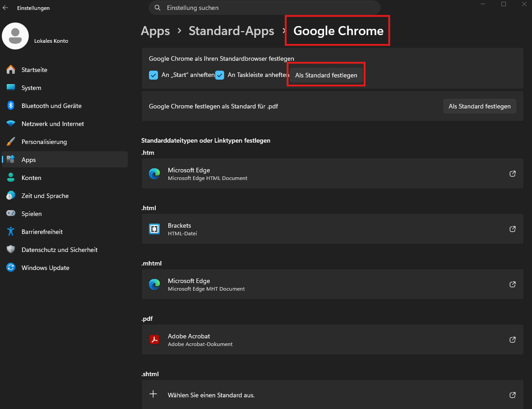Open the Standard-Apps breadcrumb link
The image size is (532, 409).
(x=231, y=31)
